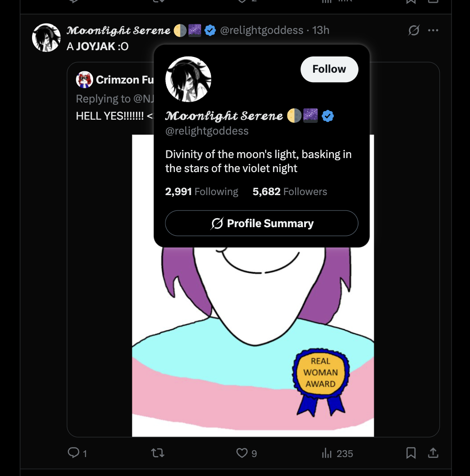Repost this tweet using the retweet icon
The height and width of the screenshot is (476, 470).
[157, 453]
